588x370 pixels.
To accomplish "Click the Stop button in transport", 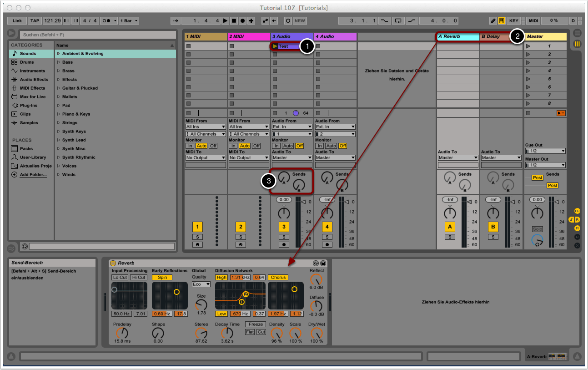I will [234, 21].
